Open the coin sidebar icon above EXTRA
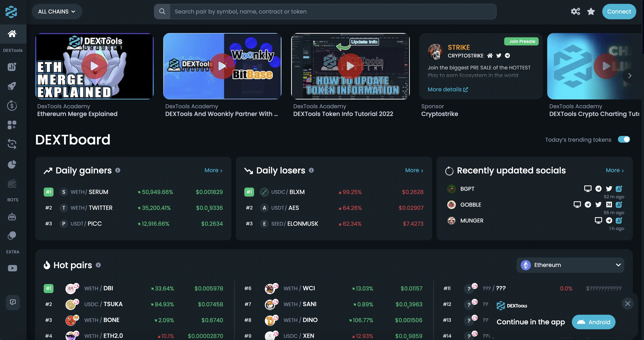Viewport: 644px width, 340px height. [x=12, y=235]
